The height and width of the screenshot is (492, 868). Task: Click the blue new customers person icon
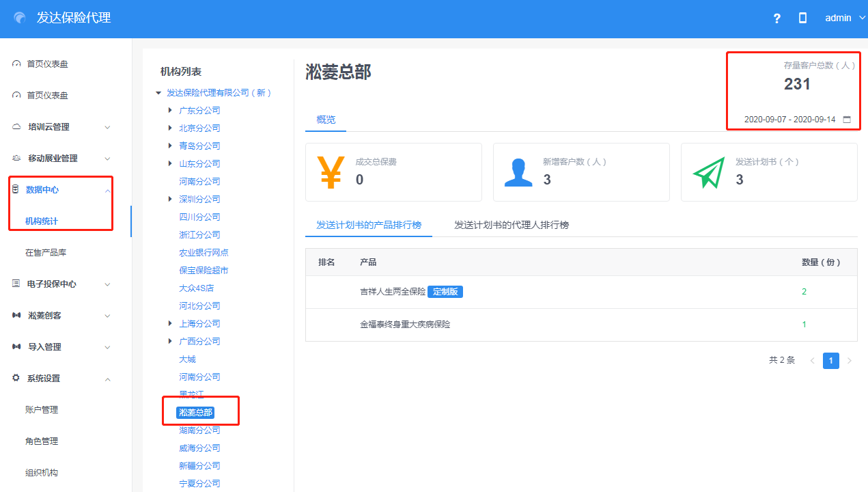[518, 172]
